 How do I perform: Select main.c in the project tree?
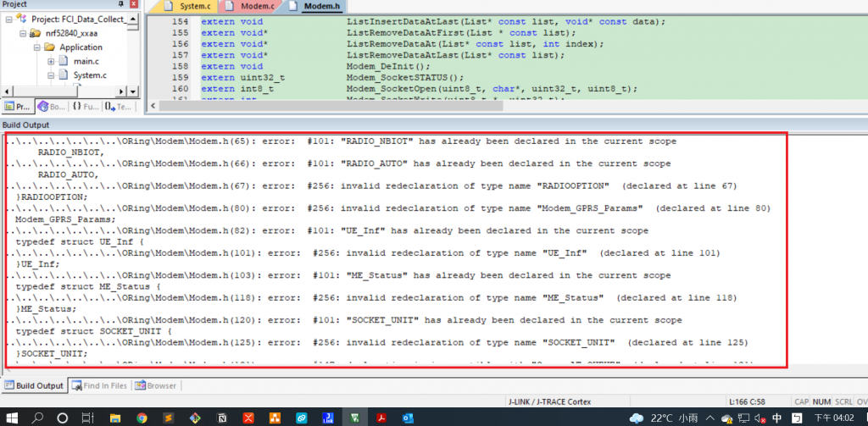tap(86, 61)
